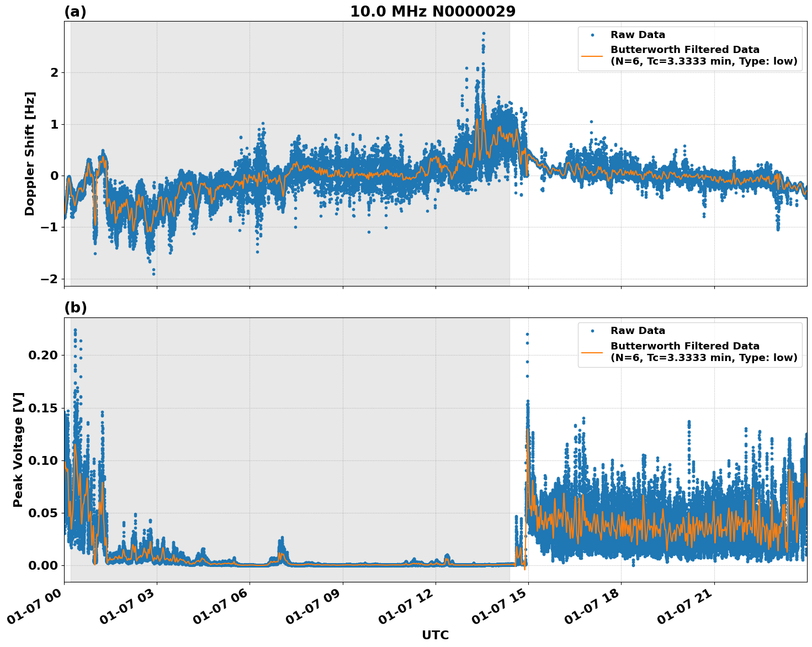Click the "Peak Voltage [V]" axis label
Viewport: 812px width, 647px height.
tap(18, 449)
